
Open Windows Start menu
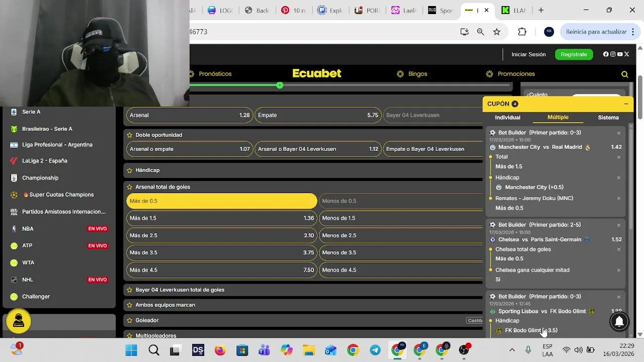pos(131,350)
